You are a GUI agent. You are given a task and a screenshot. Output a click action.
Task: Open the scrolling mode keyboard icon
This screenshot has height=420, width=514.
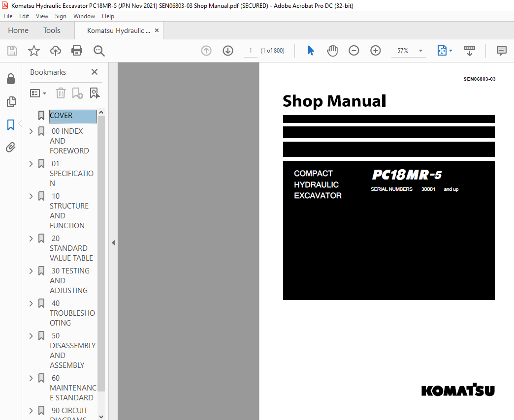pyautogui.click(x=469, y=51)
